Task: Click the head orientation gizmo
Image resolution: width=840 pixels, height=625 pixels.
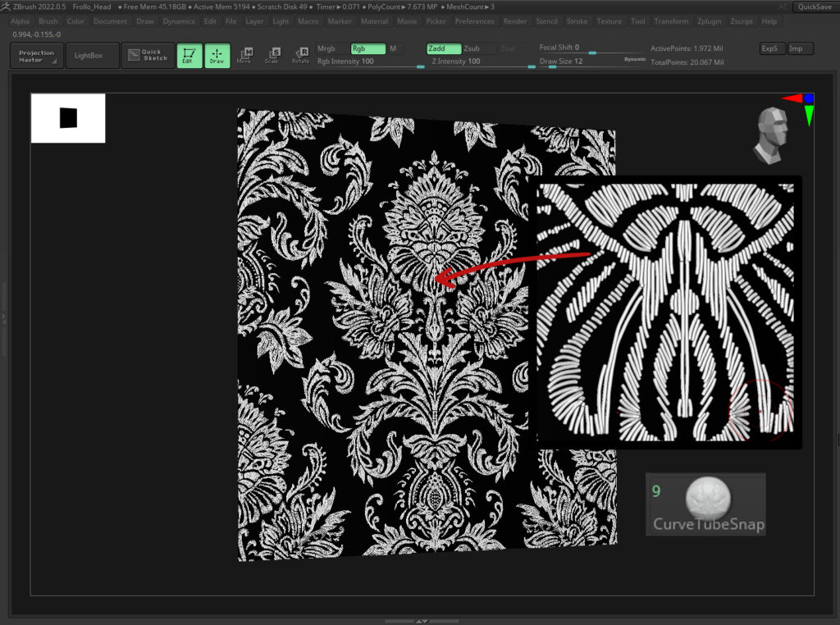Action: (771, 133)
